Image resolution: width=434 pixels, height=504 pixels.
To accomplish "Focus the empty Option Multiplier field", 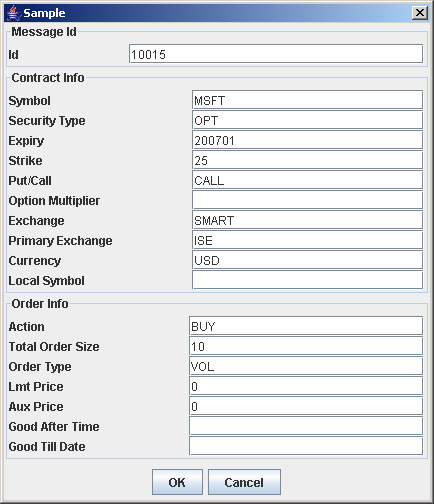I will tap(307, 200).
